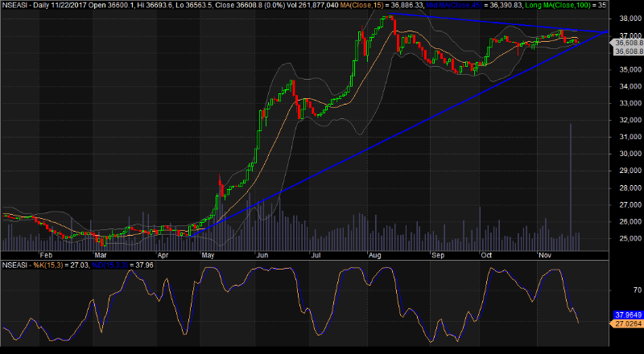Click the blue 37.9649 value tag
The height and width of the screenshot is (354, 644).
[x=628, y=315]
